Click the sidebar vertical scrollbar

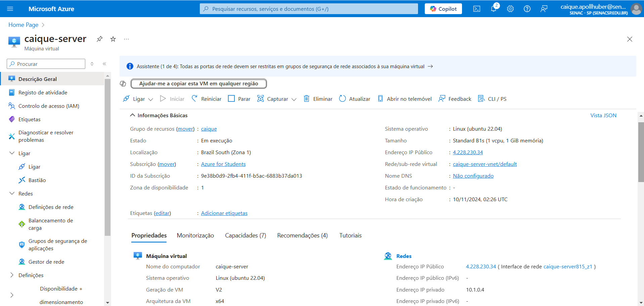point(107,157)
